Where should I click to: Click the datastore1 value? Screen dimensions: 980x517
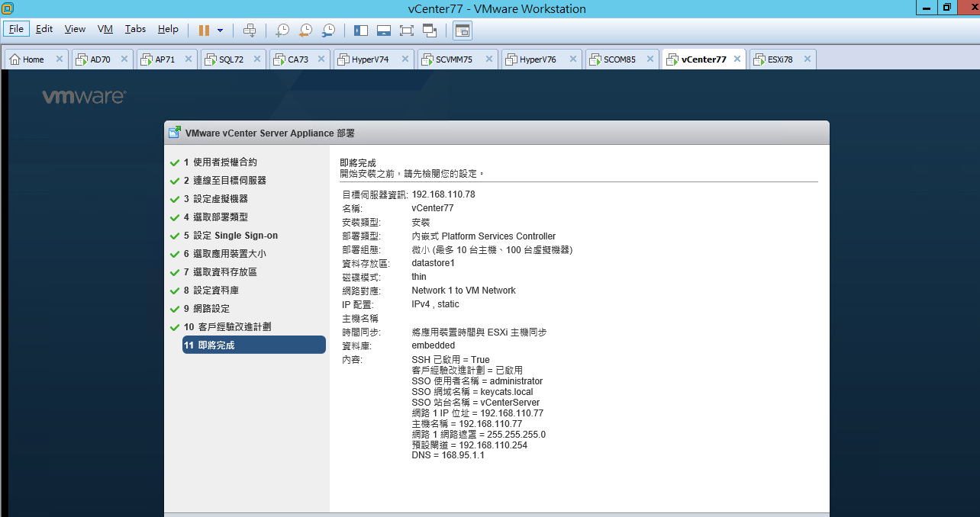(x=433, y=263)
